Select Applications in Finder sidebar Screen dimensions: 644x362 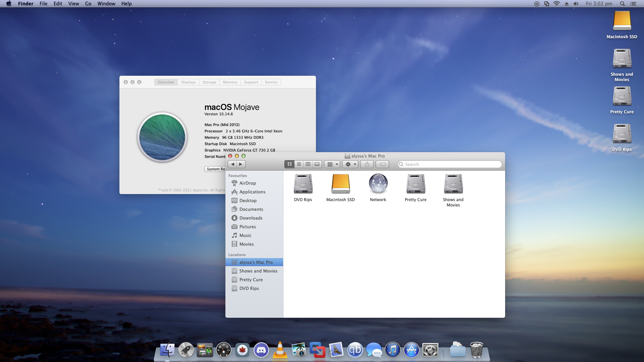254,192
